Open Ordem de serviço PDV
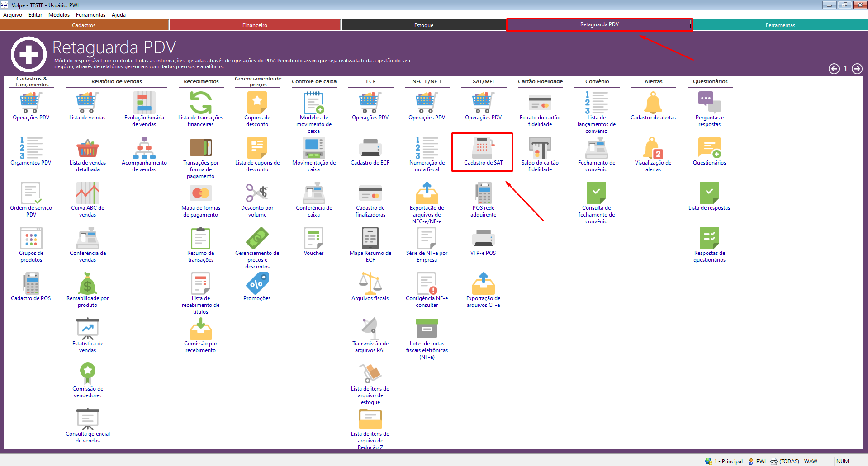 point(31,200)
